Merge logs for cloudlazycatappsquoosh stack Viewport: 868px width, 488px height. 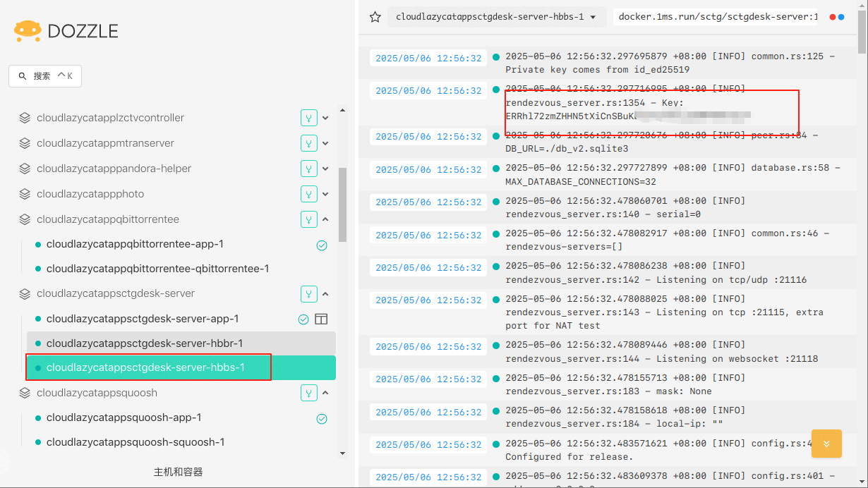[308, 393]
